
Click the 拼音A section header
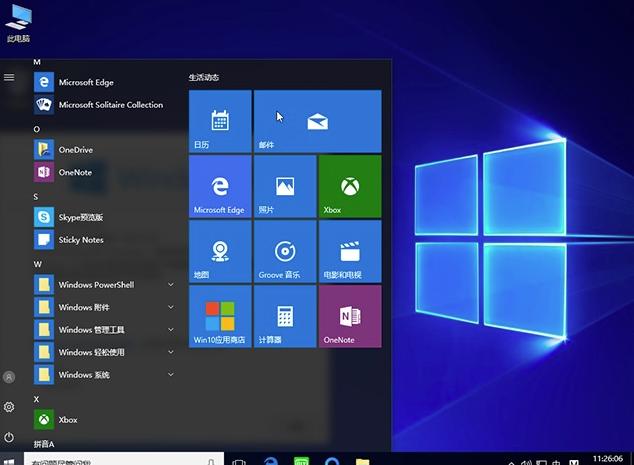tap(44, 444)
